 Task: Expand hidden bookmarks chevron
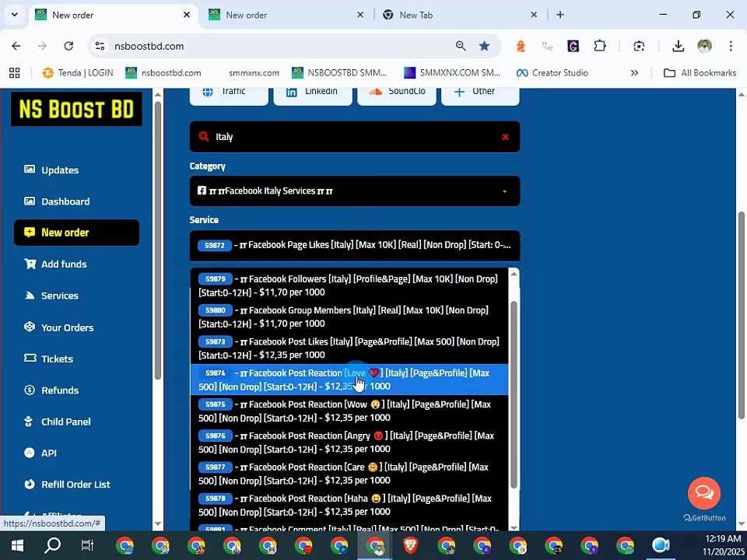[634, 73]
